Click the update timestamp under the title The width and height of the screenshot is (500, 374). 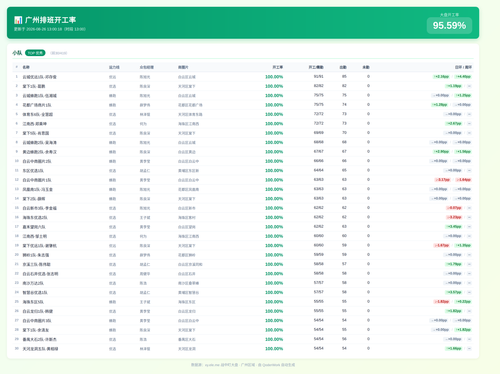pos(50,29)
